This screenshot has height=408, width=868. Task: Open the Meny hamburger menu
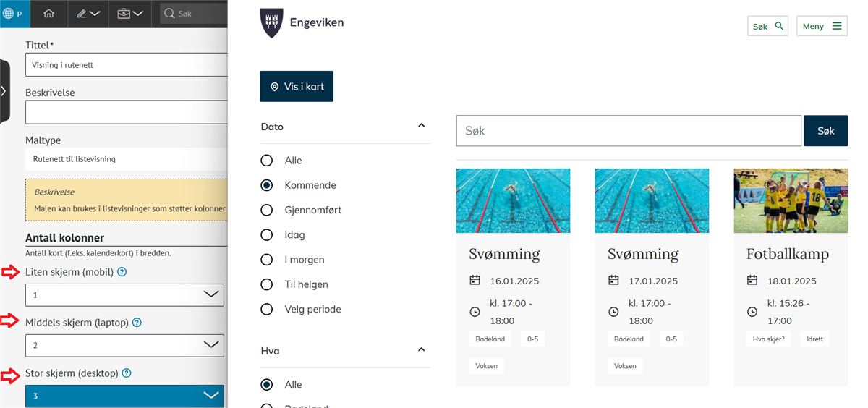point(822,26)
